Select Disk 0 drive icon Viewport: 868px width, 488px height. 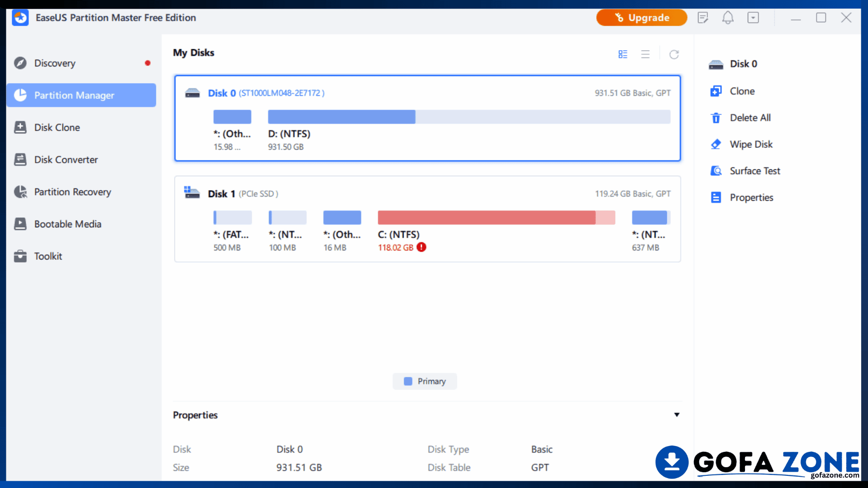193,93
